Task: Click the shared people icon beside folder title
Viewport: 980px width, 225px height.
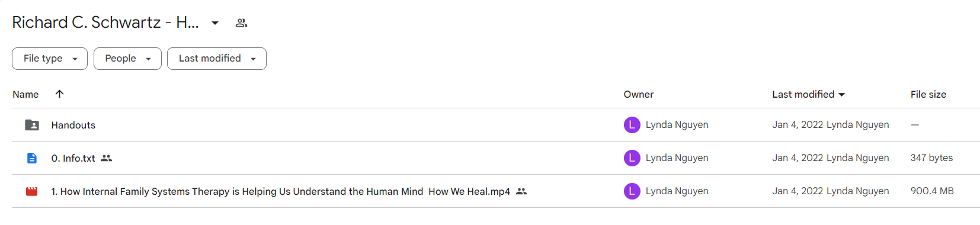Action: 241,23
